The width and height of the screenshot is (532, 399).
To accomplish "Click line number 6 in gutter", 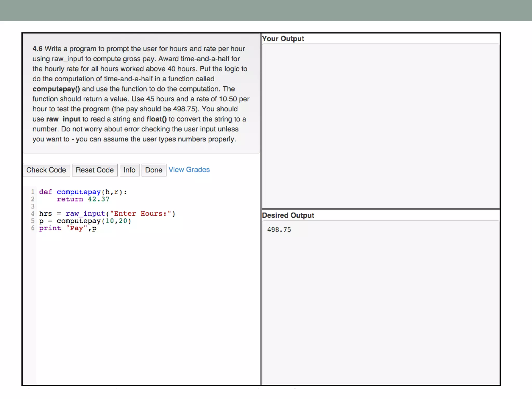I will [33, 228].
